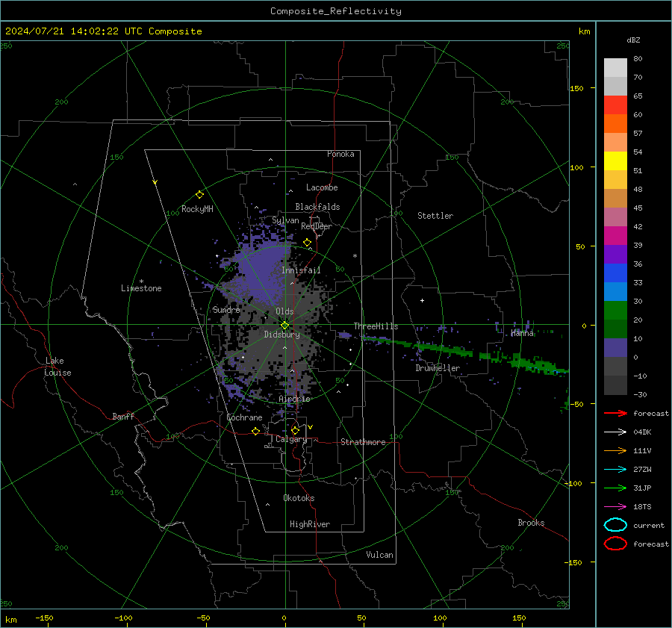Image resolution: width=672 pixels, height=628 pixels.
Task: Select the Sundre label
Action: [226, 310]
